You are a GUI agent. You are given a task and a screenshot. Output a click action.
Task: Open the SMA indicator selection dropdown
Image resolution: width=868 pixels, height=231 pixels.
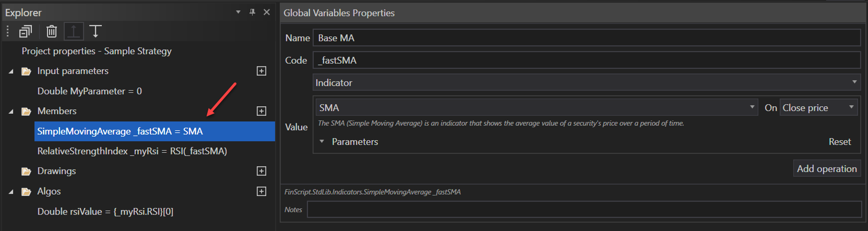(x=752, y=107)
